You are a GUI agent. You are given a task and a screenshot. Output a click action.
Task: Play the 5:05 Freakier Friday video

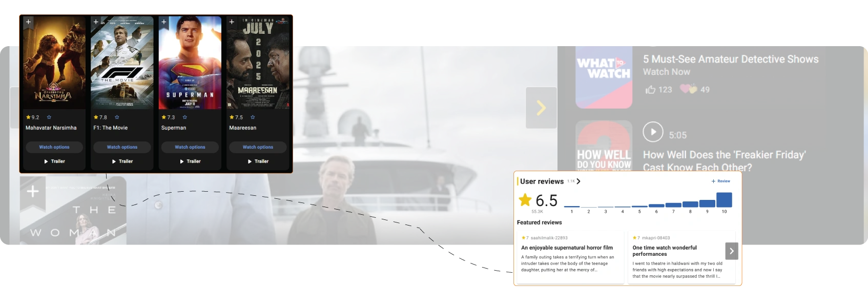[653, 132]
